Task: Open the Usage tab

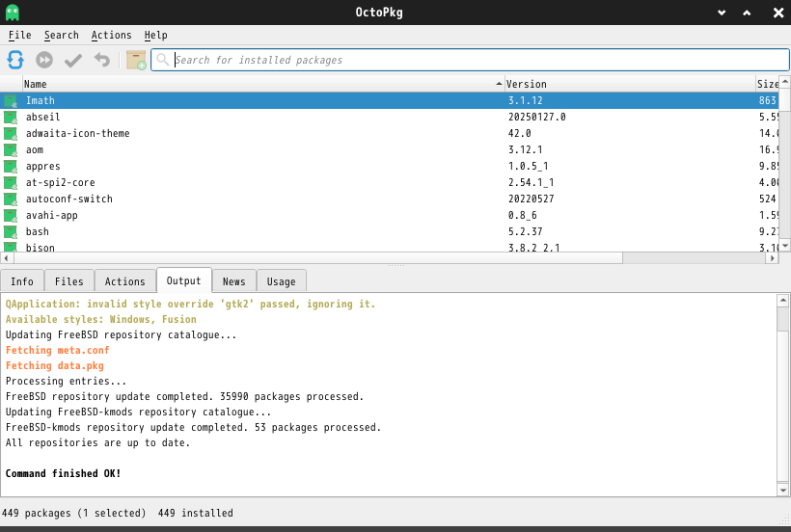Action: point(281,281)
